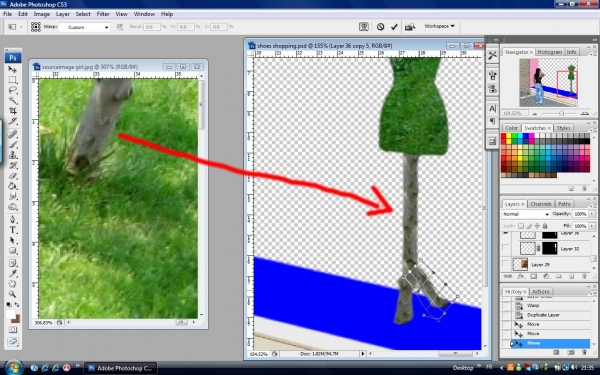The image size is (600, 375).
Task: Click the Add layer mask icon
Action: click(533, 276)
